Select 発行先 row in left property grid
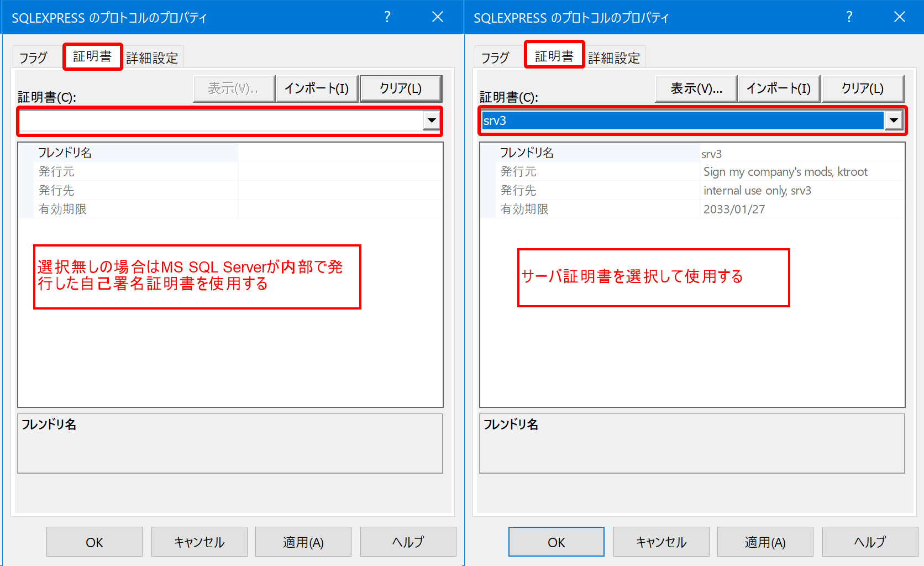The image size is (924, 566). coord(230,190)
